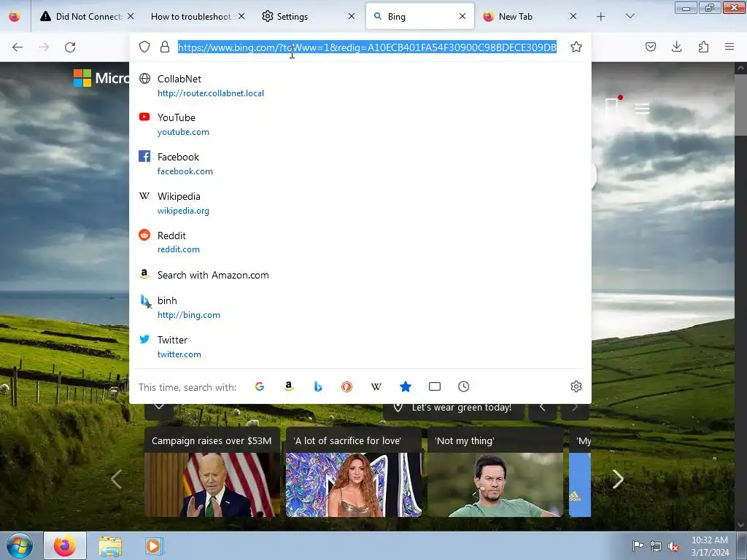Select CollabNet router suggestion

pos(360,86)
